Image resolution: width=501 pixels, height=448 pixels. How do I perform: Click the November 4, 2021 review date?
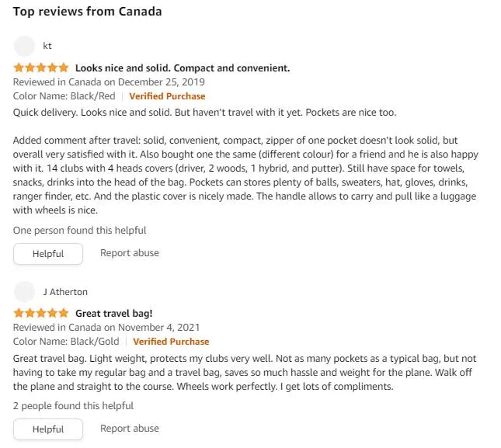tap(158, 328)
